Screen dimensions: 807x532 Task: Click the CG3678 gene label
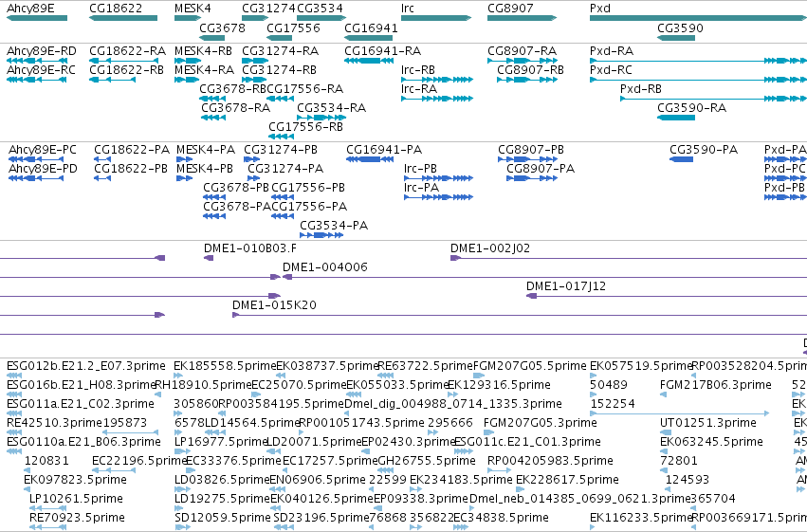click(222, 28)
